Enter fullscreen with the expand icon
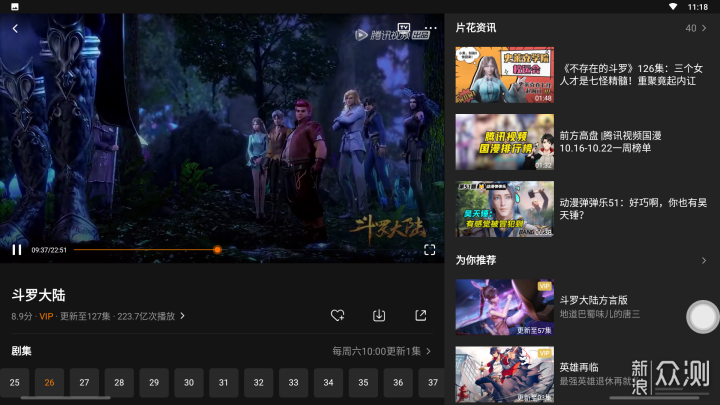The height and width of the screenshot is (405, 720). (x=429, y=250)
